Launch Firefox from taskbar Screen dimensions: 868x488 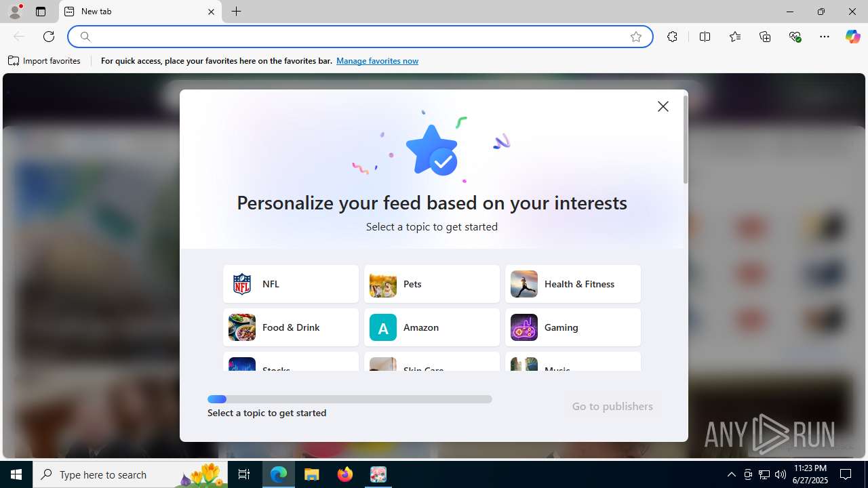pyautogui.click(x=345, y=474)
